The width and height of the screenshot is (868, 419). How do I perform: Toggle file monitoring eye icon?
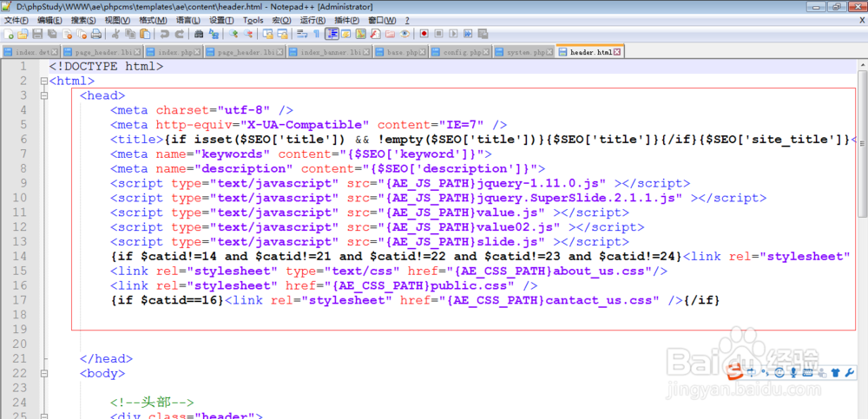click(404, 34)
